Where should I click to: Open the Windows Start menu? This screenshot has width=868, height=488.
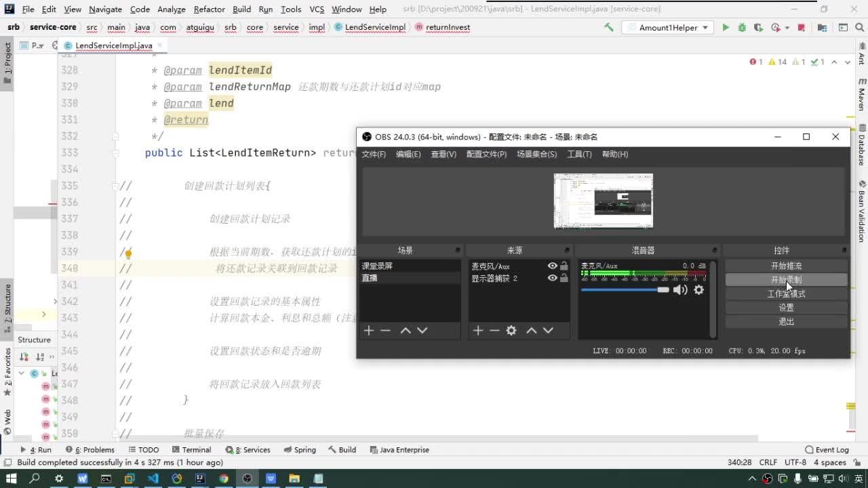(x=11, y=479)
